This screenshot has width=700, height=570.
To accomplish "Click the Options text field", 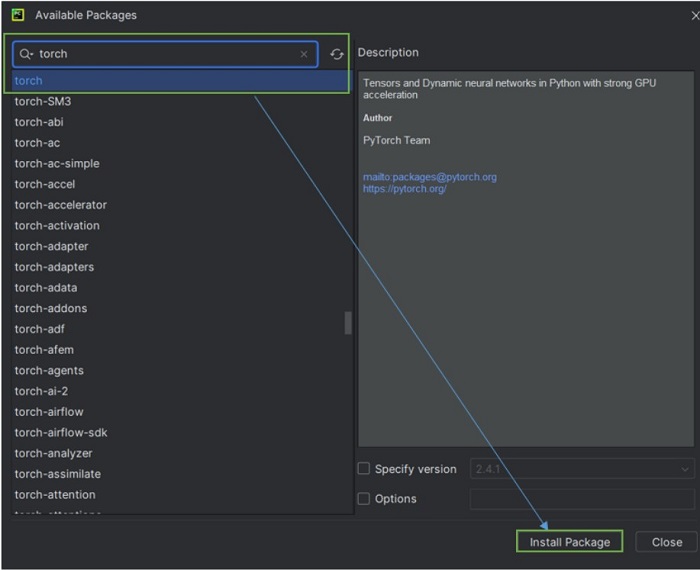I will click(582, 499).
